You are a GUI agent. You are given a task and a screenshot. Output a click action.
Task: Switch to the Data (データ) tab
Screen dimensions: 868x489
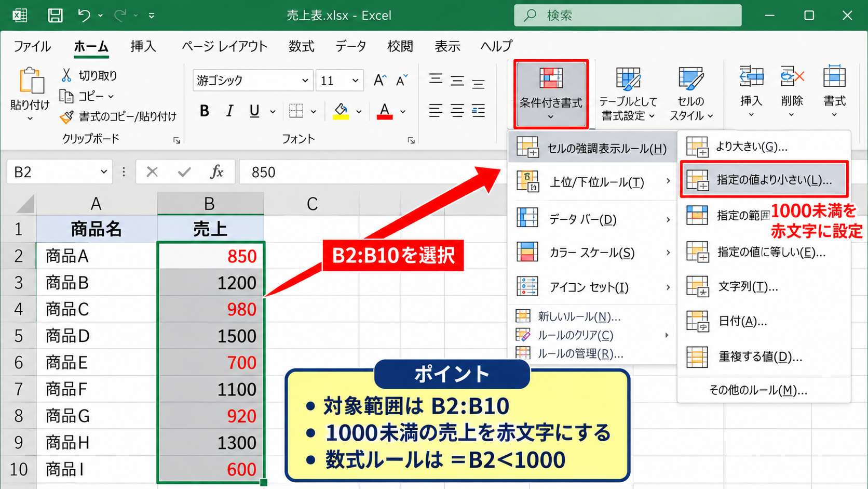(x=351, y=46)
